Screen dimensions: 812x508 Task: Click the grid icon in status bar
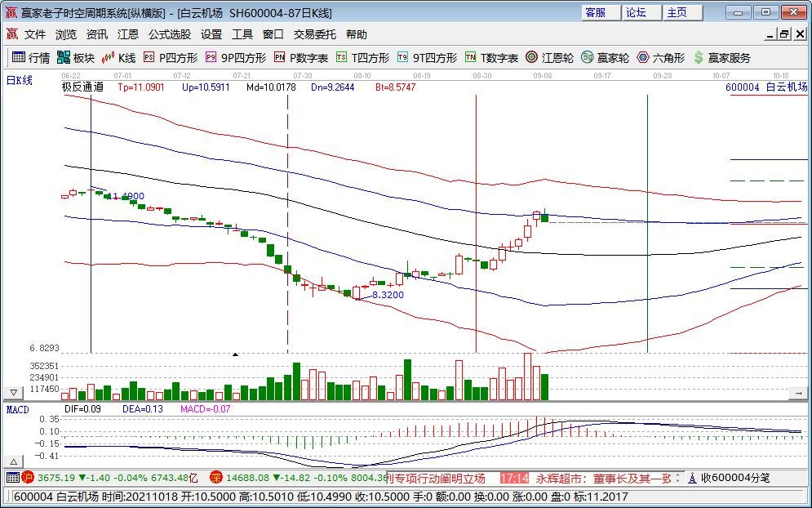(x=13, y=478)
